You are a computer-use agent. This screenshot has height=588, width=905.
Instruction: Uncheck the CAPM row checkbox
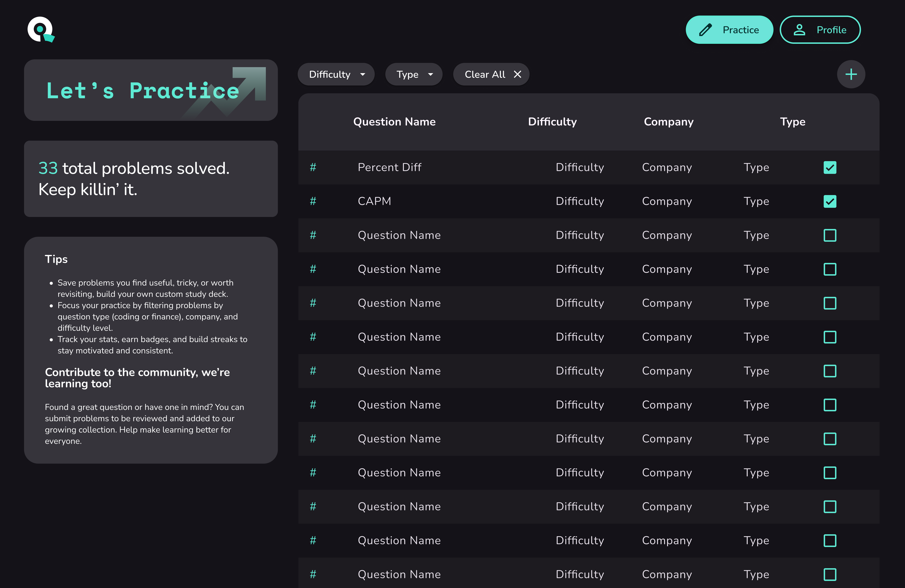tap(830, 201)
